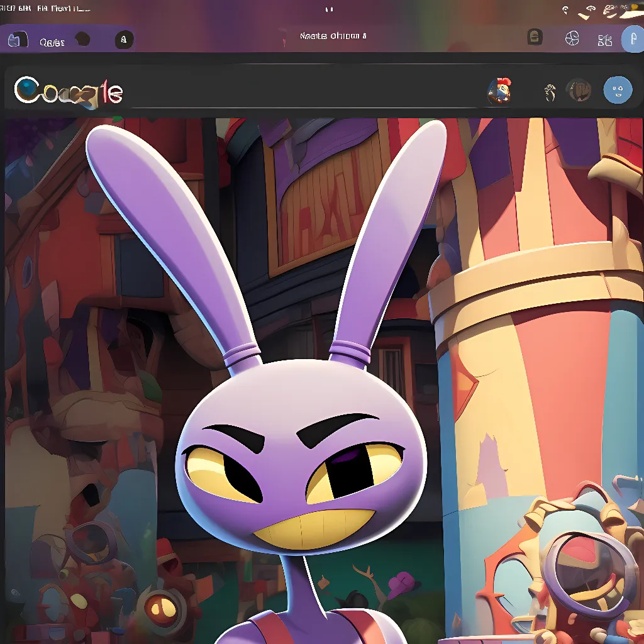
Task: Click the address text in the top bar center
Action: 333,36
